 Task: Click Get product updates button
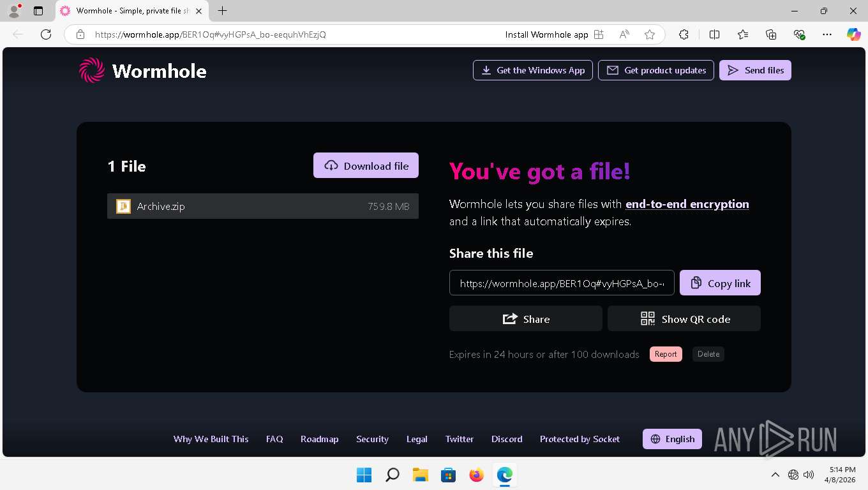656,70
